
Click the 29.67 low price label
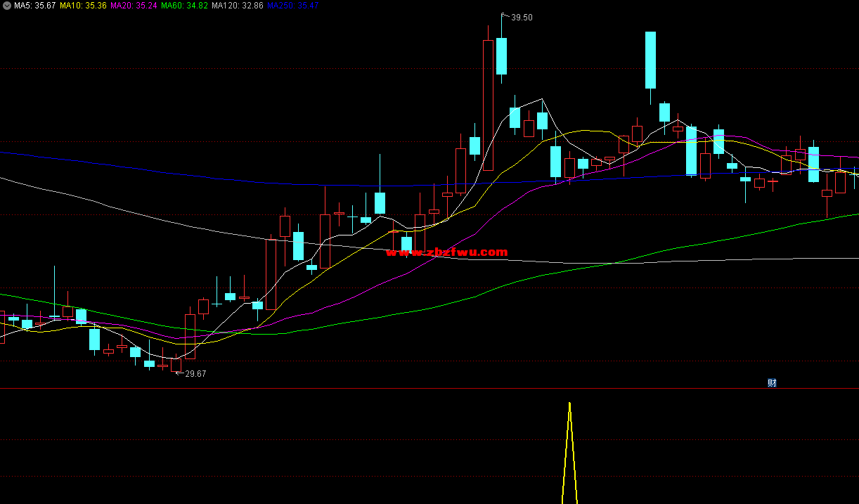(195, 374)
